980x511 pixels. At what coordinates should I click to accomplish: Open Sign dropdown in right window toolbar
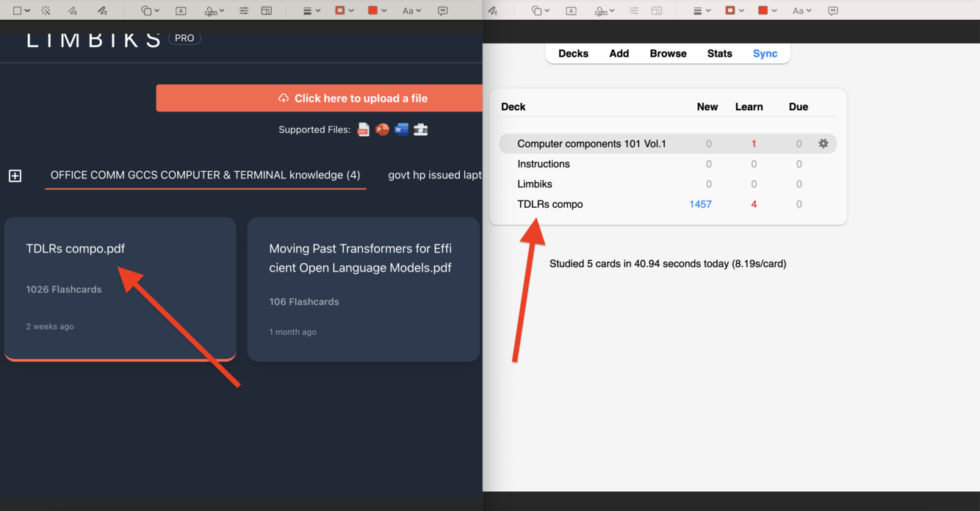(x=605, y=11)
